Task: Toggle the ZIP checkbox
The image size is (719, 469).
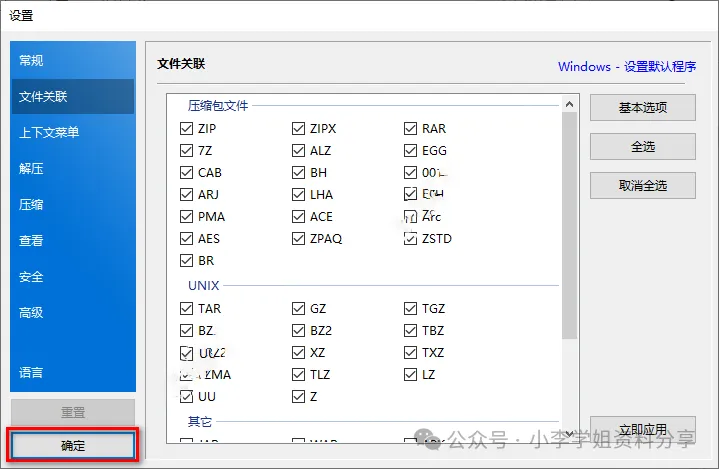Action: 186,128
